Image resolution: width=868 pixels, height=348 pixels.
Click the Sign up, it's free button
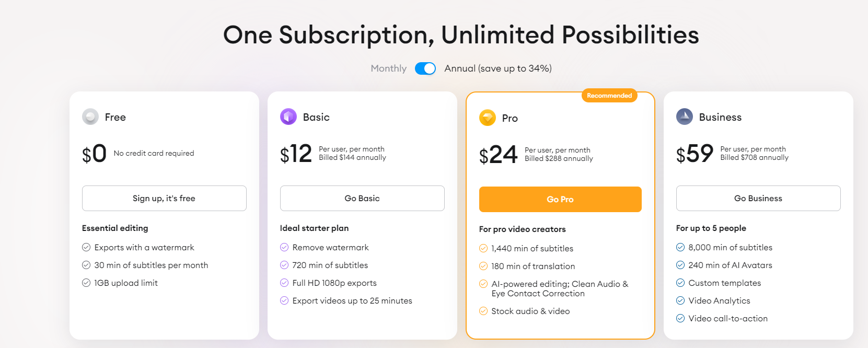point(164,198)
